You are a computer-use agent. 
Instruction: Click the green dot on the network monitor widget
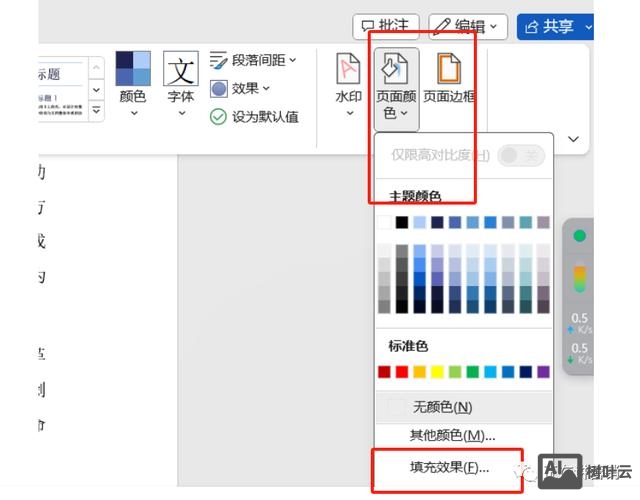click(580, 236)
